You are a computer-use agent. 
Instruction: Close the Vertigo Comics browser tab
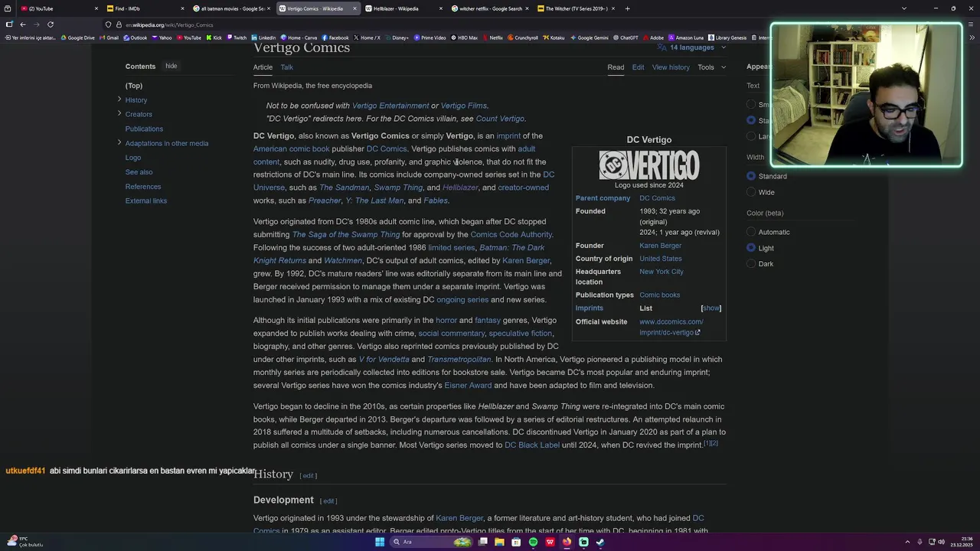pos(354,8)
